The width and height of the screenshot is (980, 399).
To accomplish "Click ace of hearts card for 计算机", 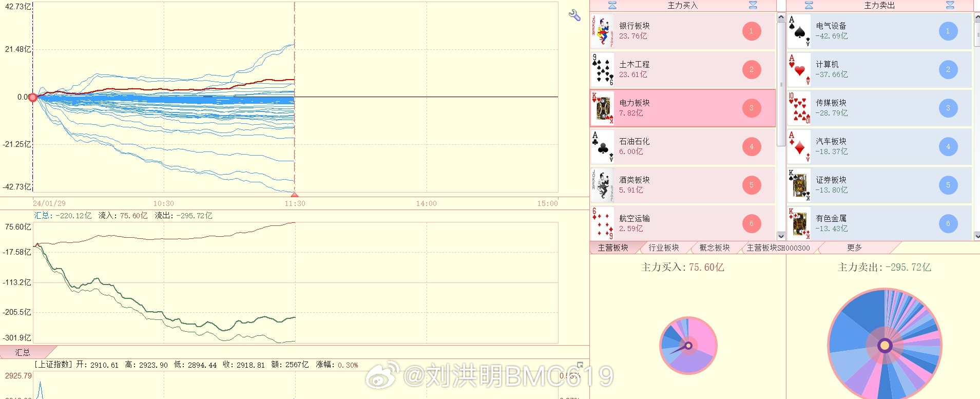I will 799,70.
